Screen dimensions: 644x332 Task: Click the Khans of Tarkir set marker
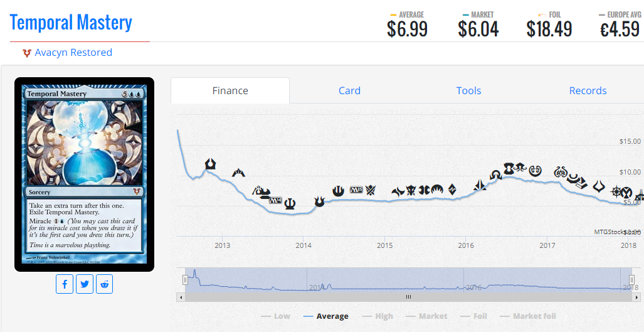pos(371,190)
